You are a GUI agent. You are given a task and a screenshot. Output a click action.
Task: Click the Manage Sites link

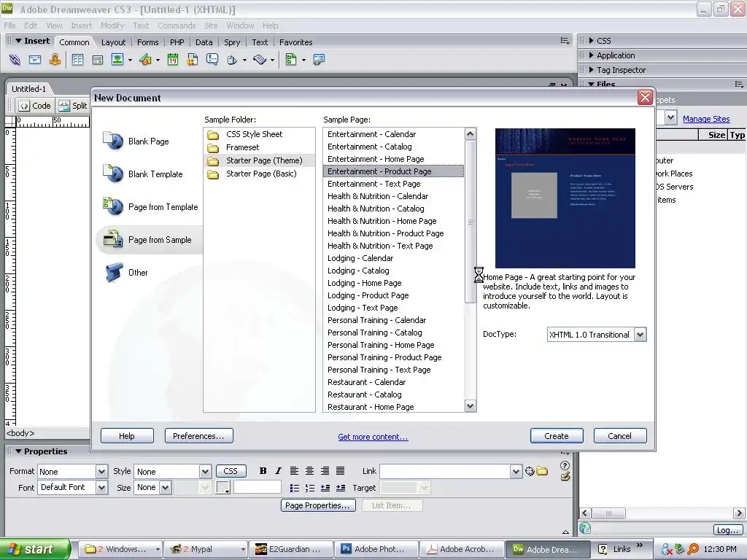706,119
